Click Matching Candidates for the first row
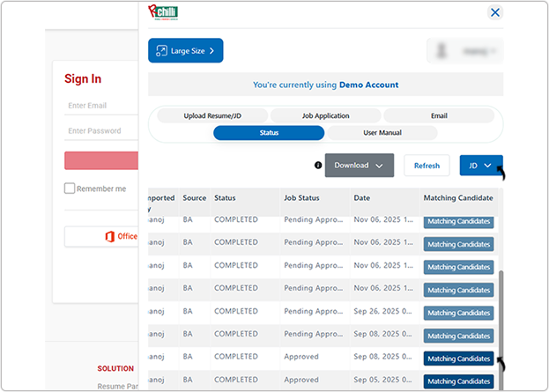This screenshot has width=549, height=392. (458, 221)
